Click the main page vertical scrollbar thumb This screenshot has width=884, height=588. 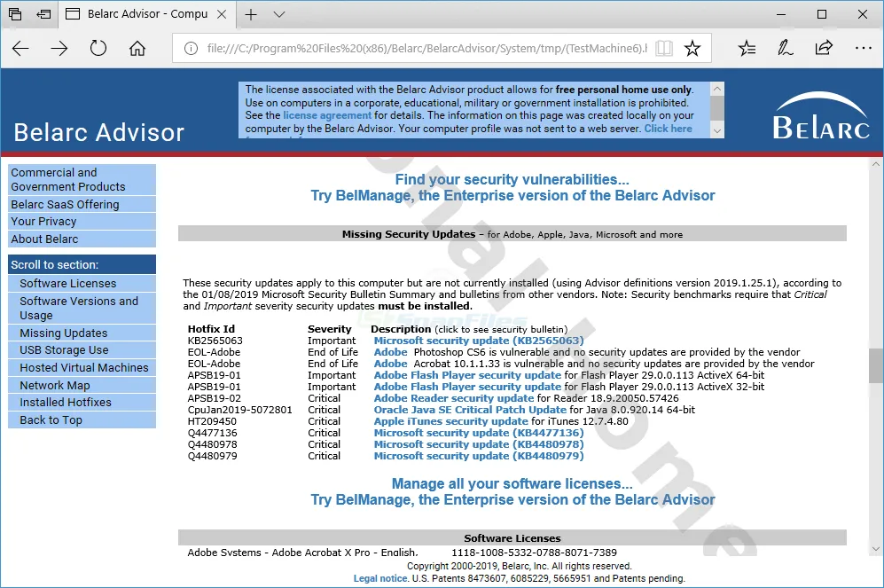(875, 365)
